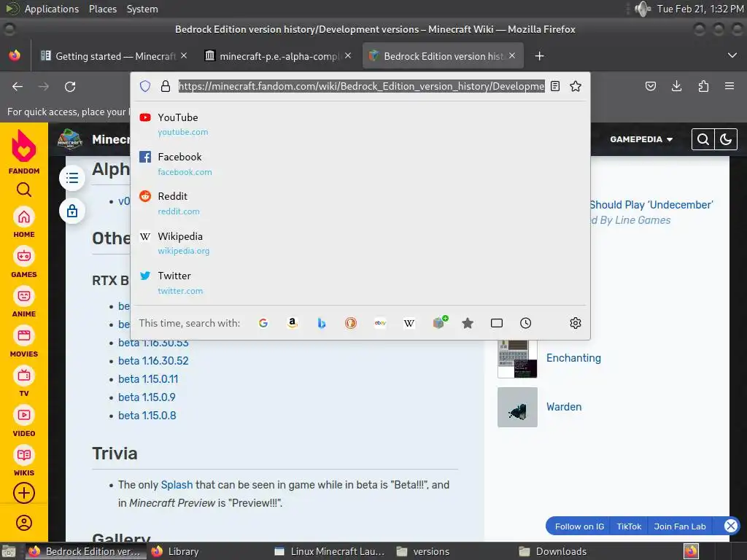Open Warden article thumbnail
The height and width of the screenshot is (560, 747).
click(517, 407)
